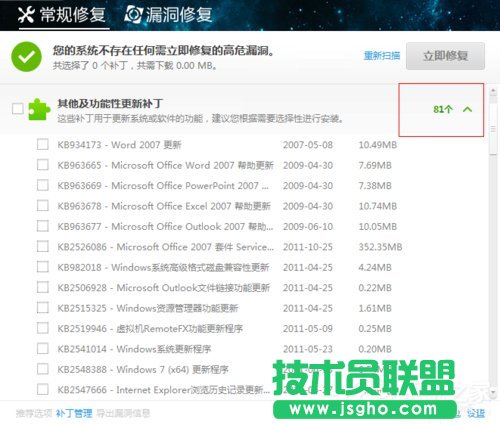
Task: Click date 2009-06-10 in Outlook row
Action: coord(308,227)
